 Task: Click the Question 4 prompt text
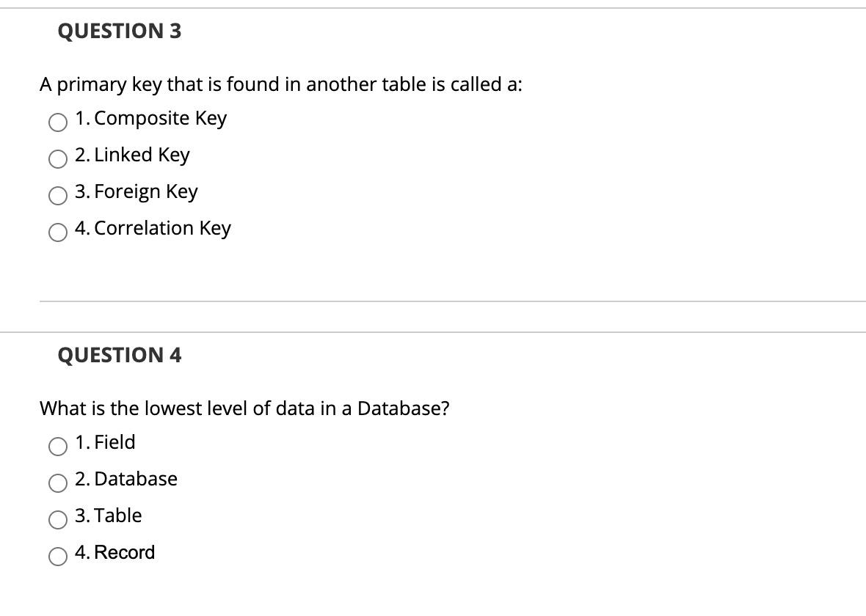coord(244,408)
